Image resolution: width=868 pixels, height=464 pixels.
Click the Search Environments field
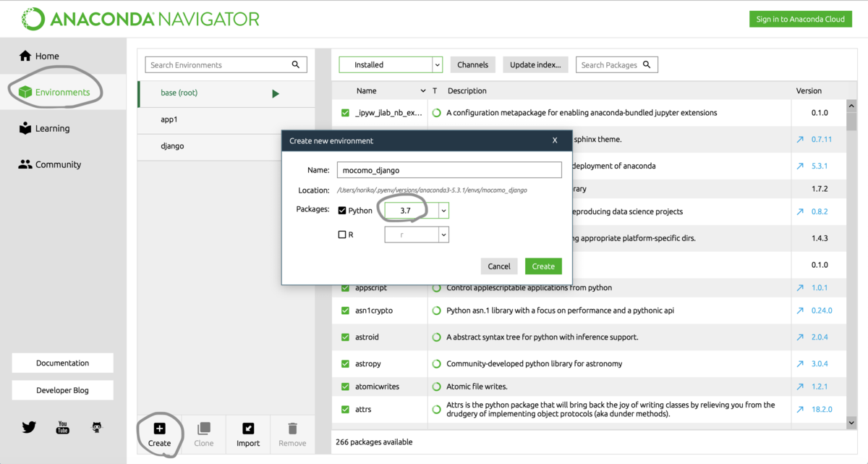click(x=226, y=64)
